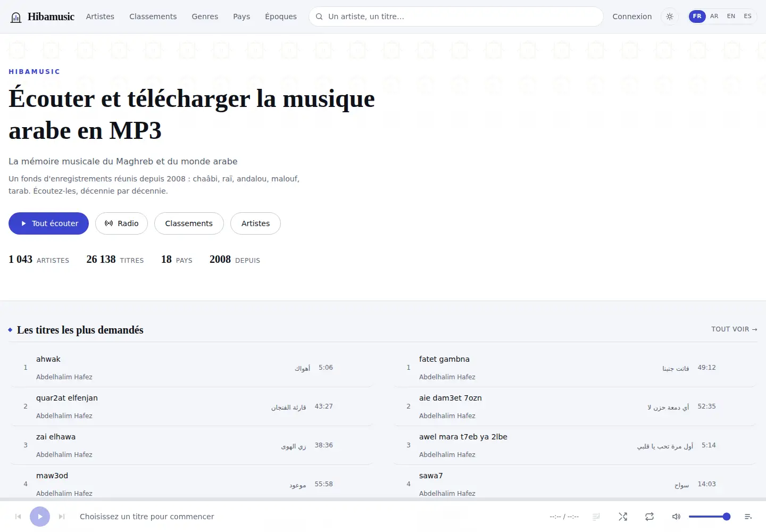Click the Arabic title موعود

[298, 485]
